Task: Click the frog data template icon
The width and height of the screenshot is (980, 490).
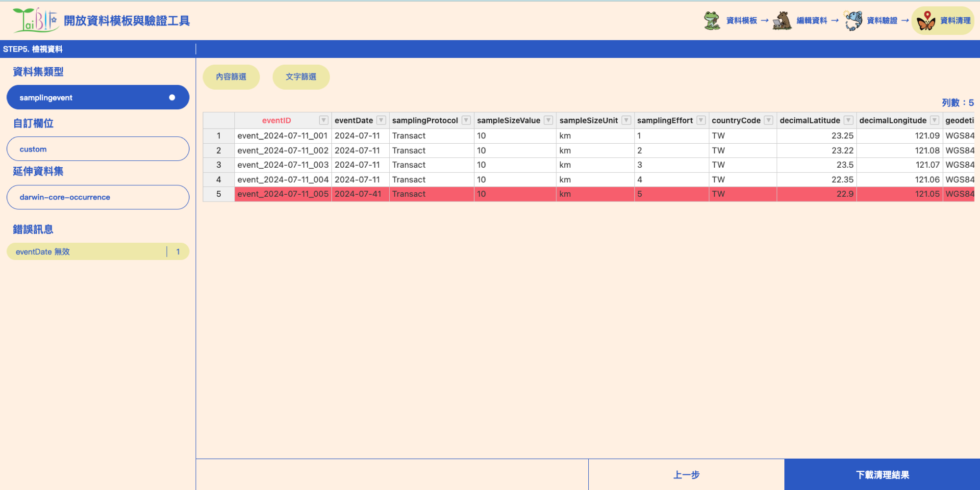Action: [x=712, y=21]
